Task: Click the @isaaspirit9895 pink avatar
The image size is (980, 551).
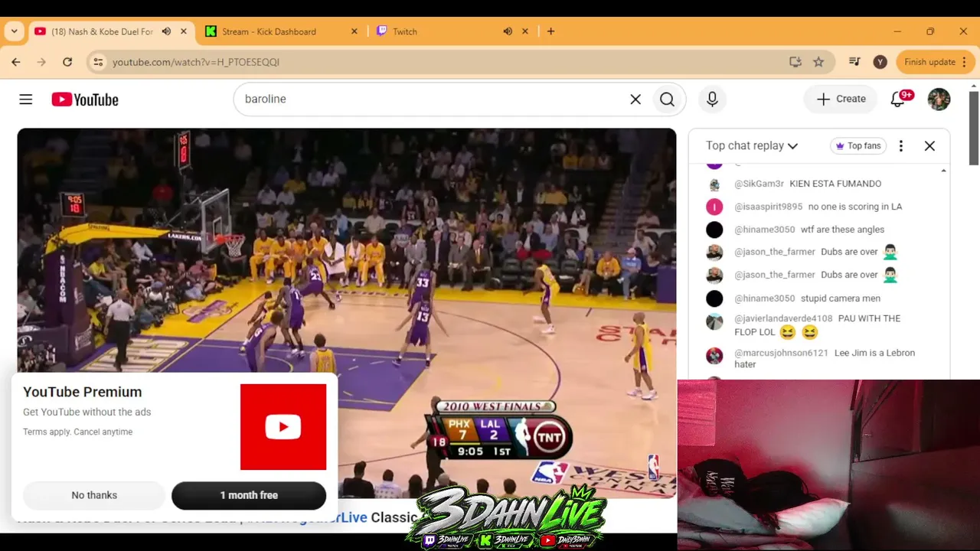Action: click(714, 207)
